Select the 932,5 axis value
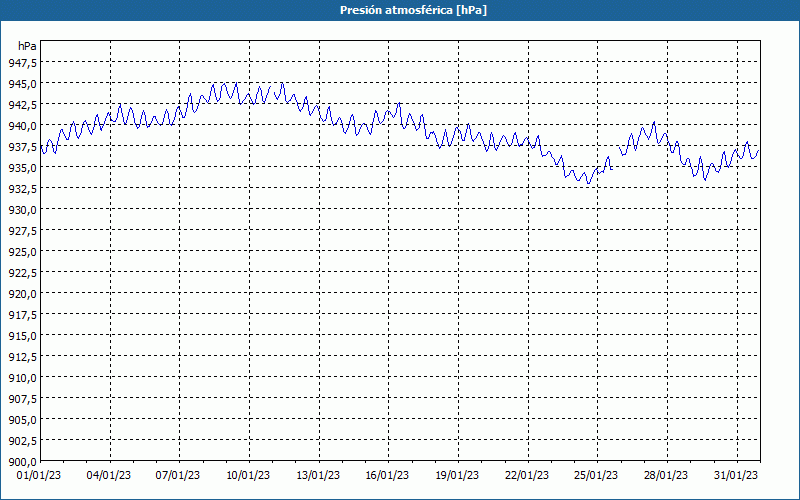 (x=22, y=188)
